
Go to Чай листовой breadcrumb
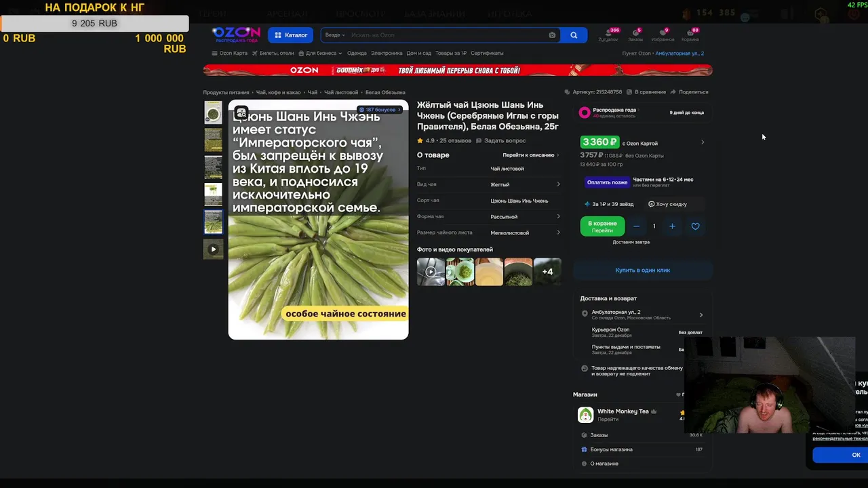click(340, 92)
